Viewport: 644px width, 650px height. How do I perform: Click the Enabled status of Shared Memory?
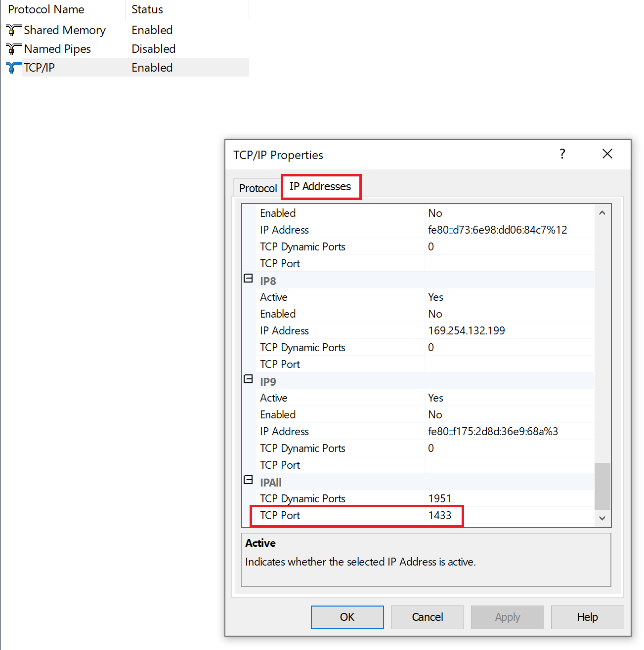click(x=152, y=30)
